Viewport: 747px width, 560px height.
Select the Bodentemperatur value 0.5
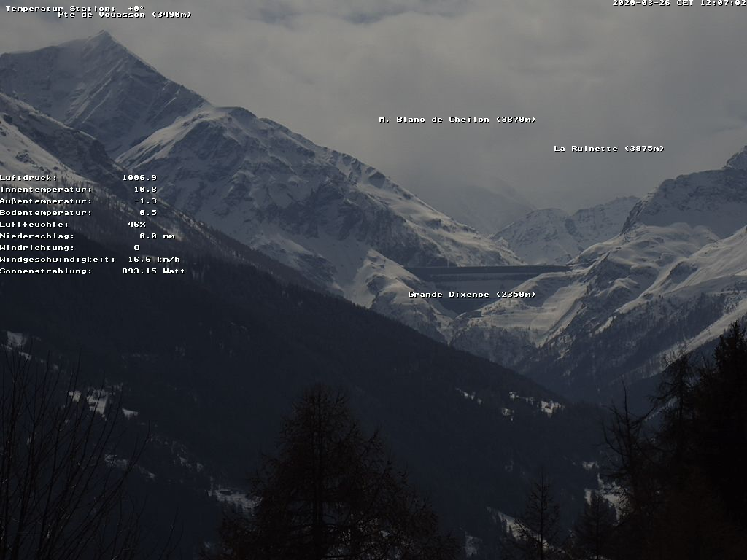(148, 213)
